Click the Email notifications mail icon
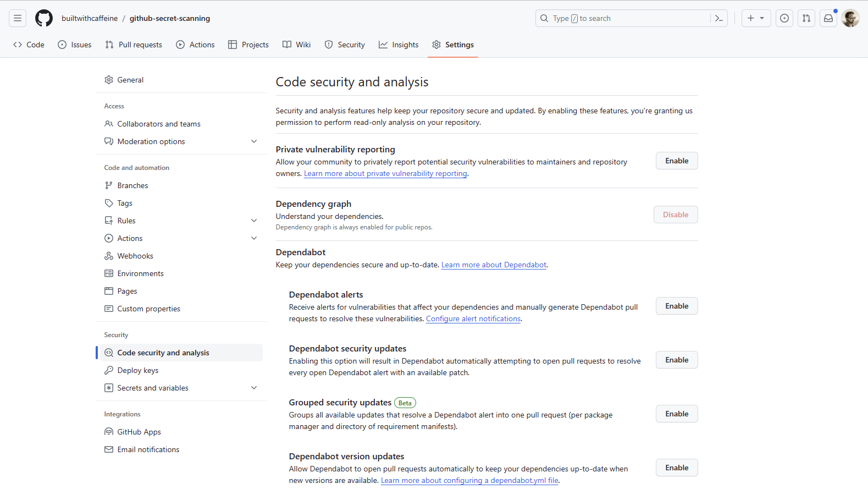Screen dimensions: 868x500 (x=109, y=449)
